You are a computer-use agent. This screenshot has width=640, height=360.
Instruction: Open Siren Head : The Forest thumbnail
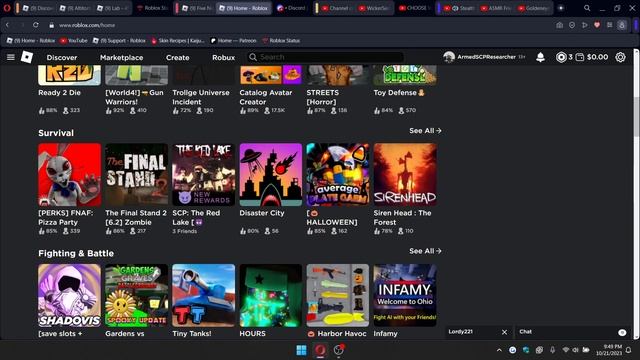[x=405, y=175]
